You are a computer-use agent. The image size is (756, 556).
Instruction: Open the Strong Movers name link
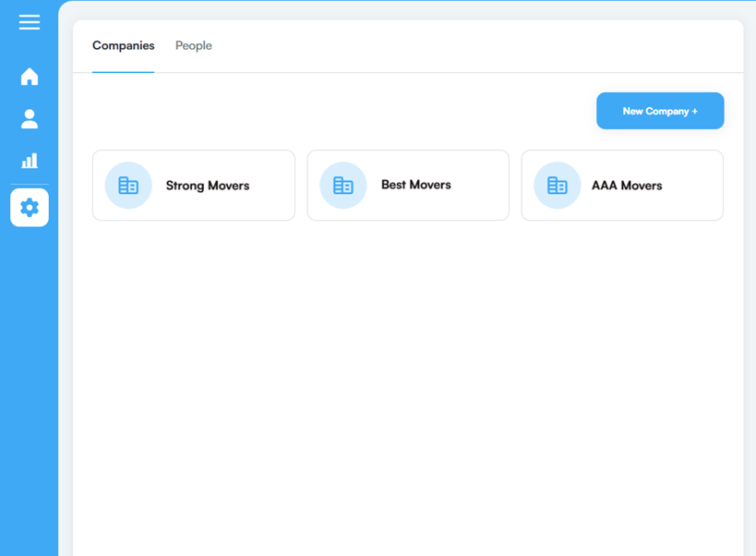pyautogui.click(x=208, y=186)
